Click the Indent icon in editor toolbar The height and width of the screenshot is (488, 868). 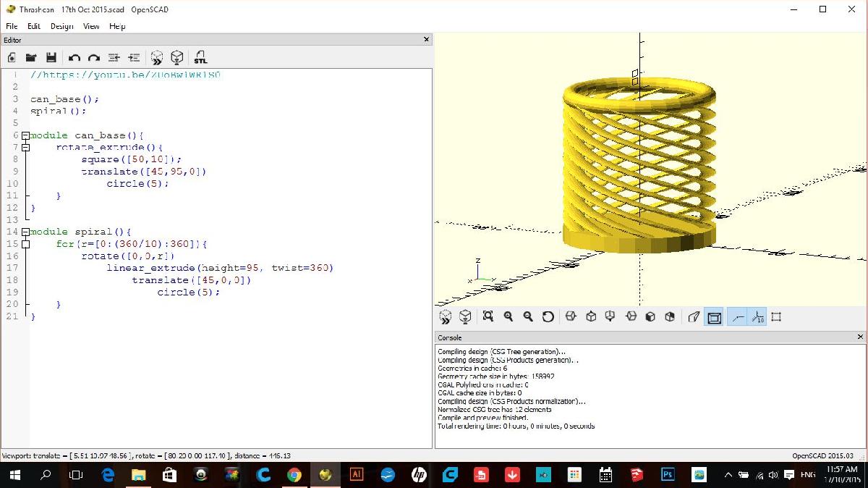coord(134,57)
